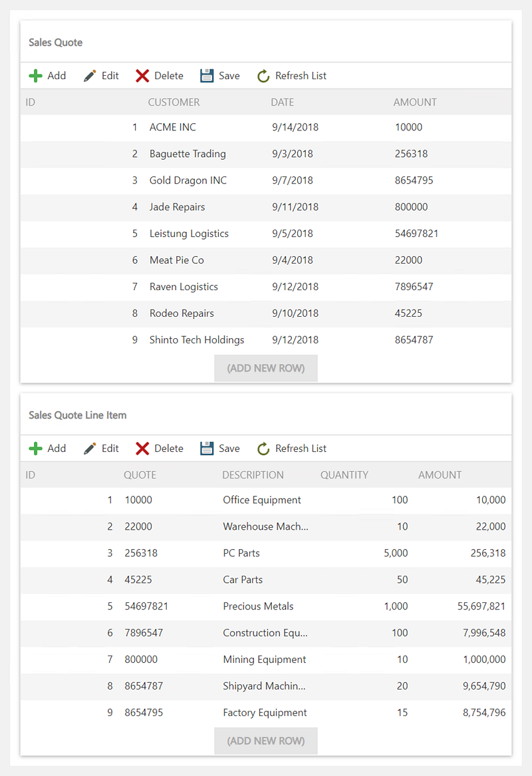The height and width of the screenshot is (776, 532).
Task: Click the floppy disk Save icon in Sales Quote
Action: point(207,76)
